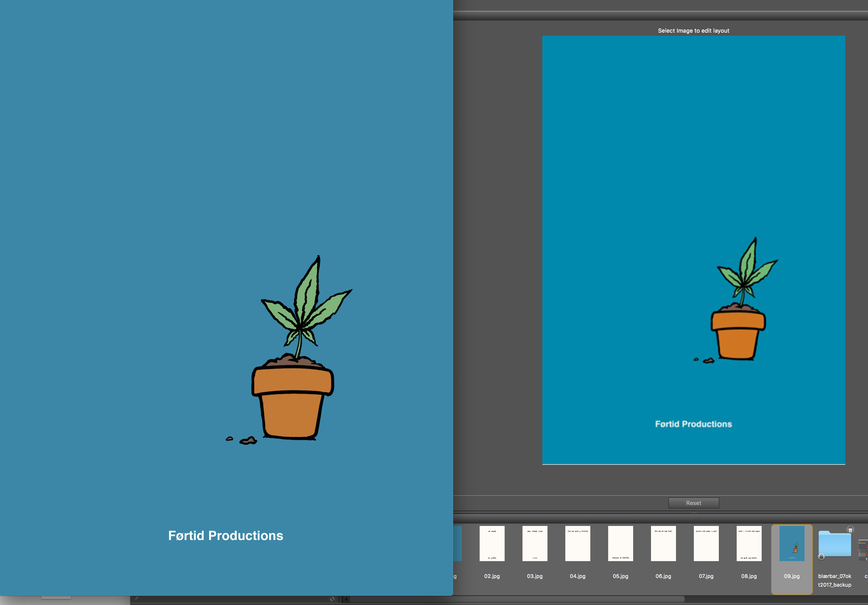Select the 06.jpg thumbnail
The height and width of the screenshot is (605, 868).
pyautogui.click(x=663, y=543)
